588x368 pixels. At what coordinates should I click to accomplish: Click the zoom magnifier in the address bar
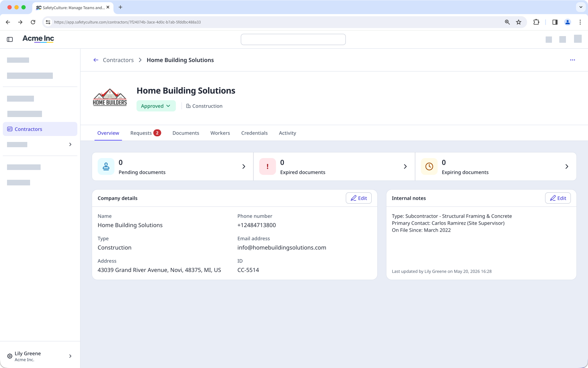click(x=507, y=22)
